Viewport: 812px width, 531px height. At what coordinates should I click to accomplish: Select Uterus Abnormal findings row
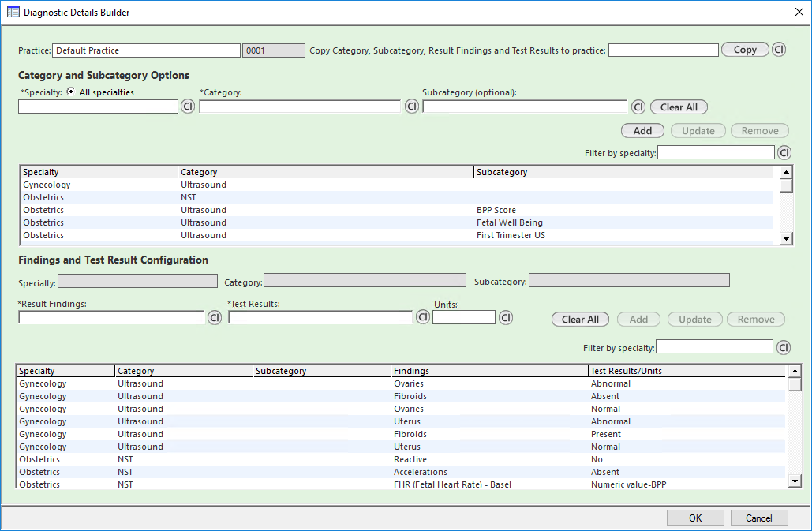click(x=401, y=421)
